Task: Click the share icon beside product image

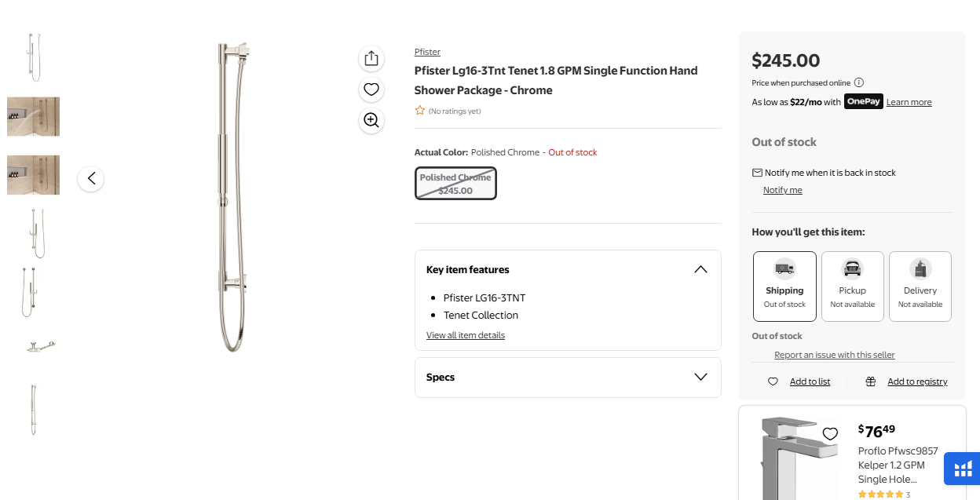Action: (371, 59)
